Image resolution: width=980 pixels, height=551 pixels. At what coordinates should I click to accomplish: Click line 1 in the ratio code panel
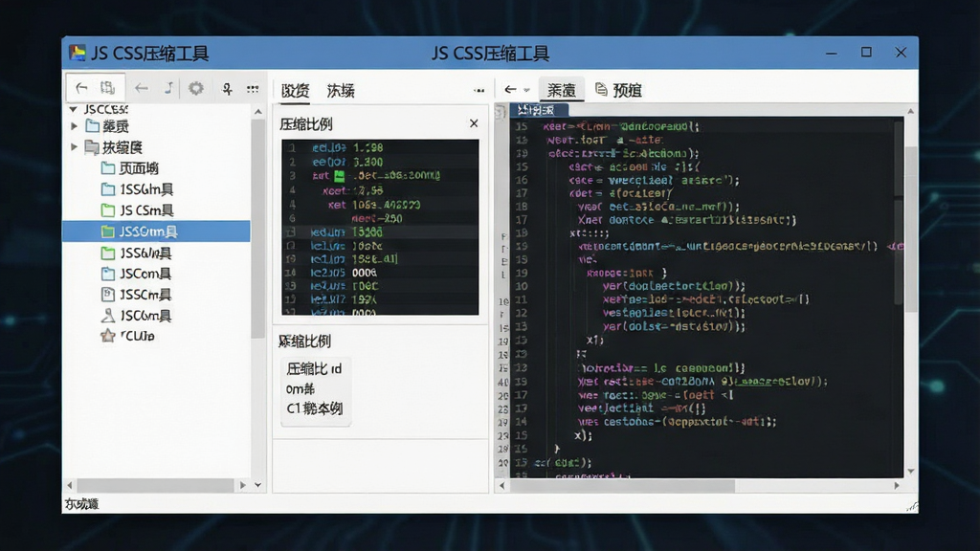[x=380, y=148]
